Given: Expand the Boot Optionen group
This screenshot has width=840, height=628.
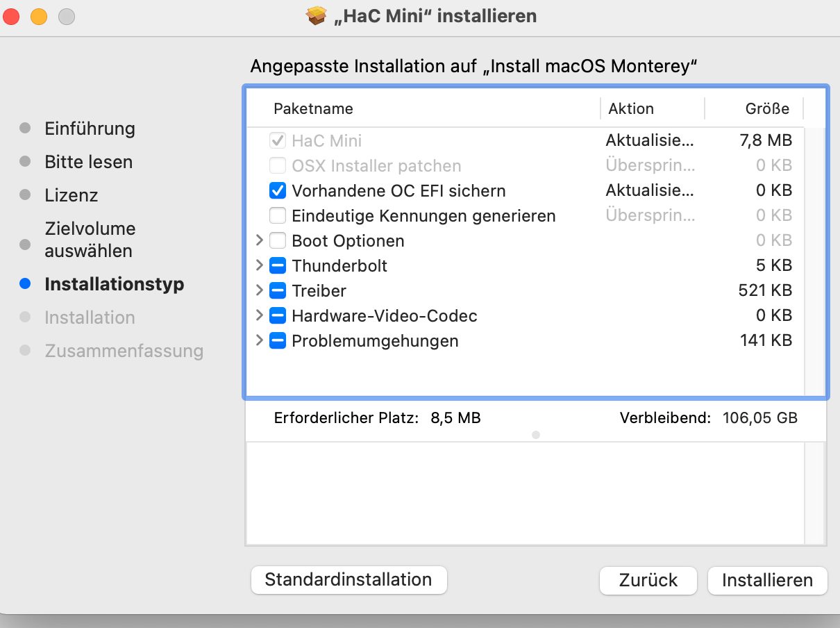Looking at the screenshot, I should pyautogui.click(x=259, y=241).
